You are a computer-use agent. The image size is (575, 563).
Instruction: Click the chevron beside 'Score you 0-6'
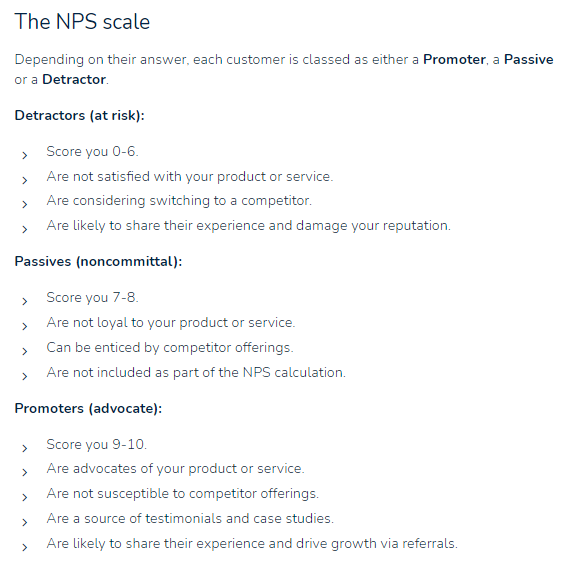[x=25, y=156]
